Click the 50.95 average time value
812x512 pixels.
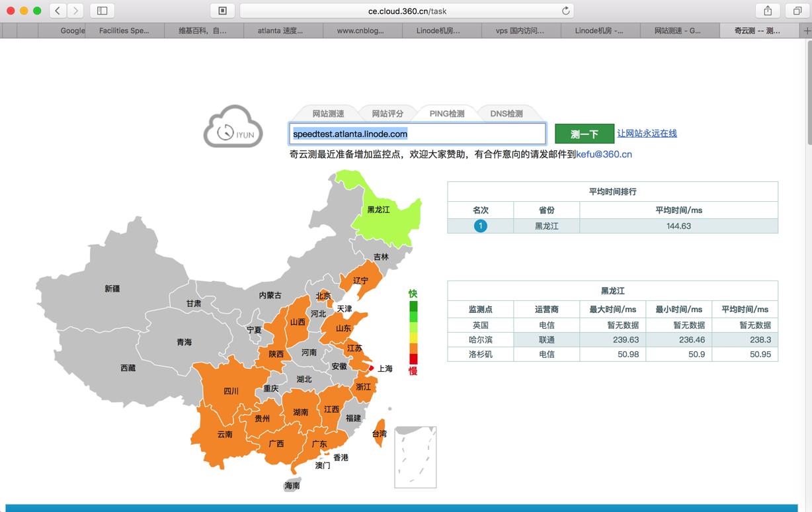click(x=760, y=354)
